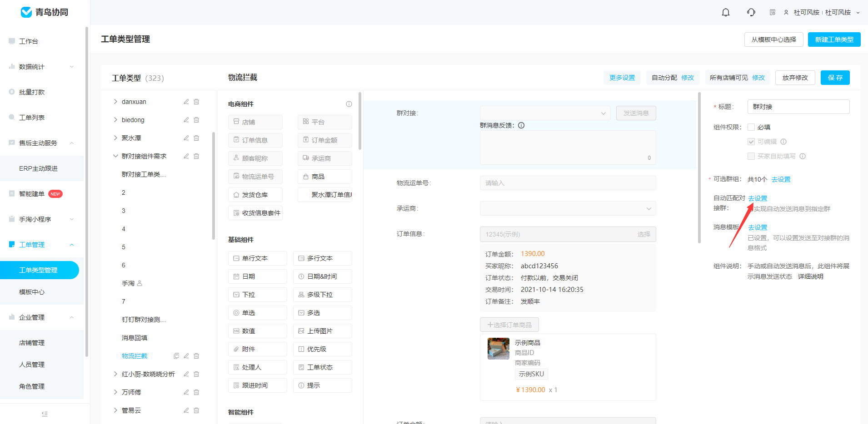
Task: Click 详细说明 link
Action: [x=811, y=276]
